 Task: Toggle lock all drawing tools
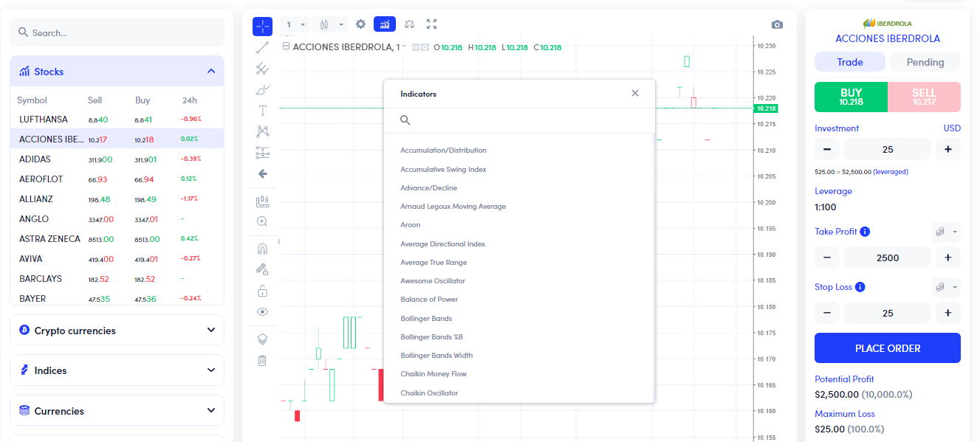(262, 291)
